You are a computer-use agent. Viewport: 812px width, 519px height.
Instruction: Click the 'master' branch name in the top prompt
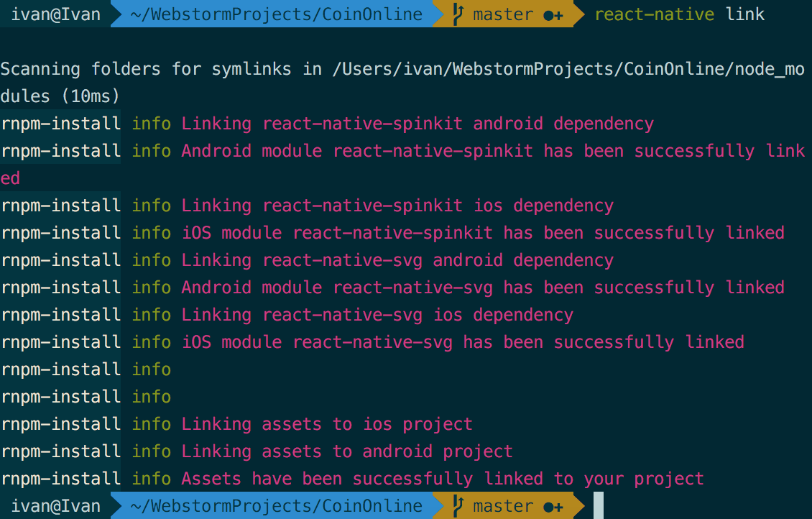[503, 14]
